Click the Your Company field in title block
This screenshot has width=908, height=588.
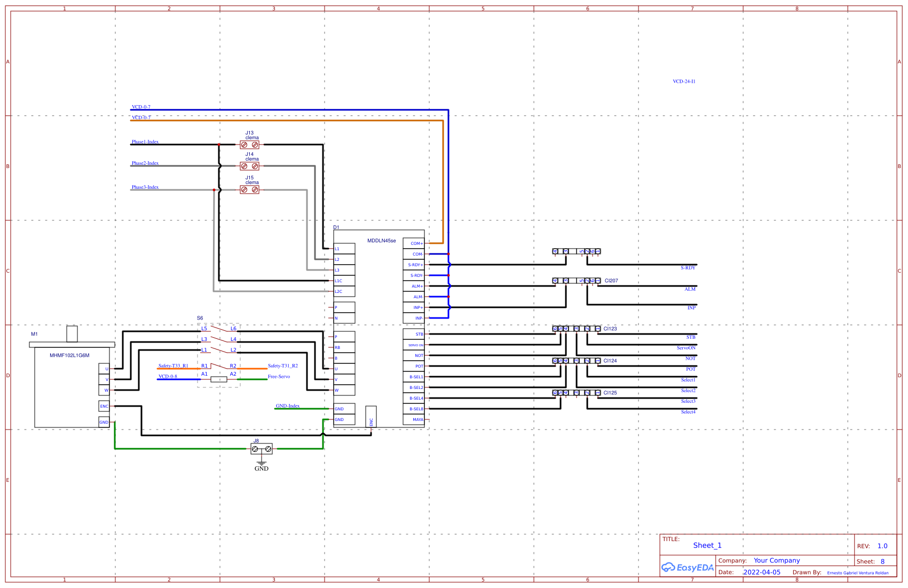click(777, 560)
